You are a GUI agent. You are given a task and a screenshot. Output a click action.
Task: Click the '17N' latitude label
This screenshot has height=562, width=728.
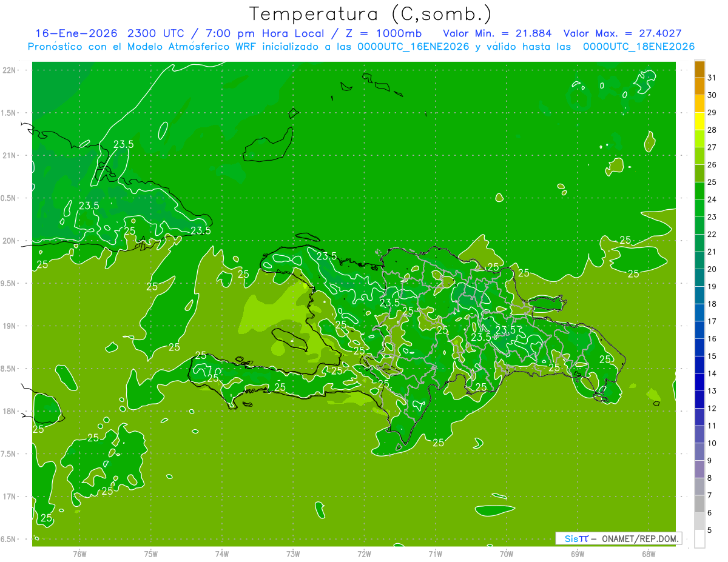[10, 497]
